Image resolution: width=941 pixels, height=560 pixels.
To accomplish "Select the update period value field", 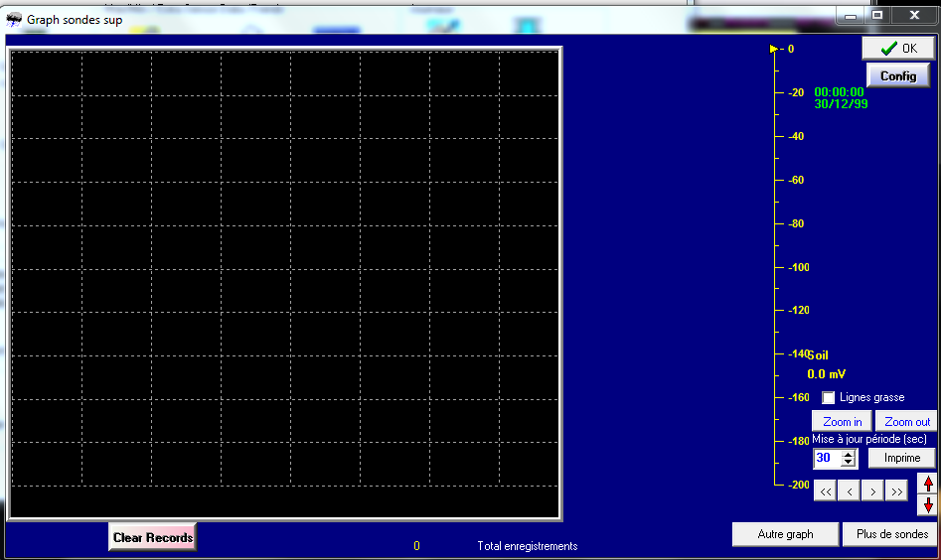I will click(x=828, y=458).
